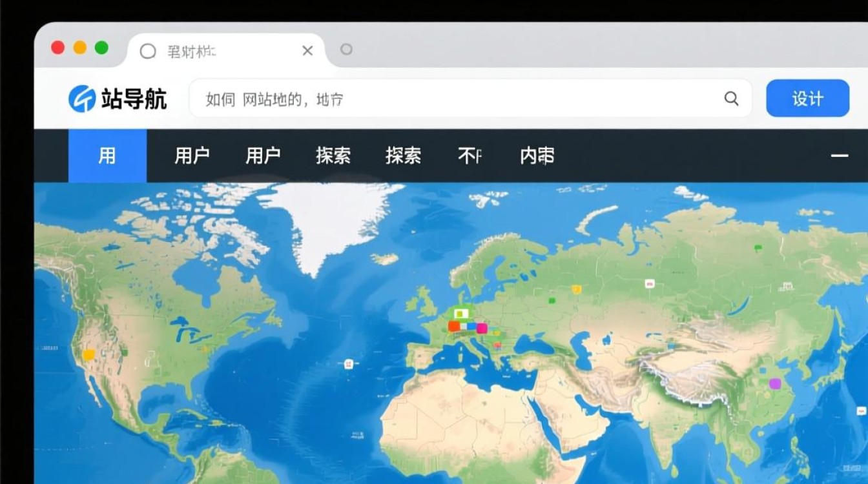Click the 站导航 site title text
This screenshot has width=868, height=484.
click(x=134, y=99)
